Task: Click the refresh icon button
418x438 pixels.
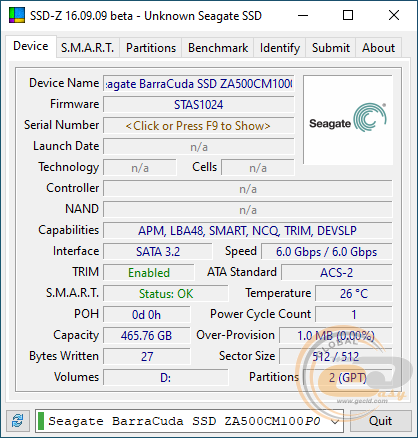Action: 18,421
